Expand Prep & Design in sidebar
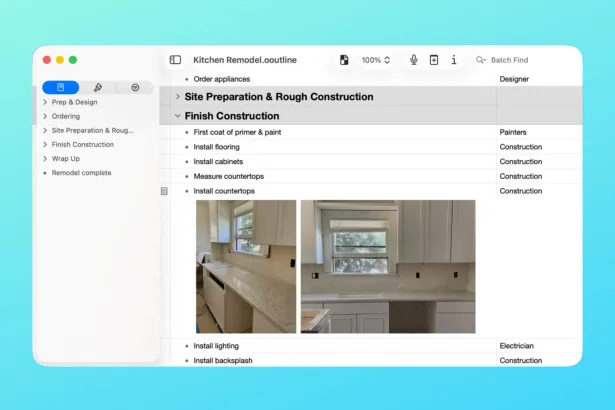Viewport: 615px width, 410px height. pyautogui.click(x=45, y=102)
